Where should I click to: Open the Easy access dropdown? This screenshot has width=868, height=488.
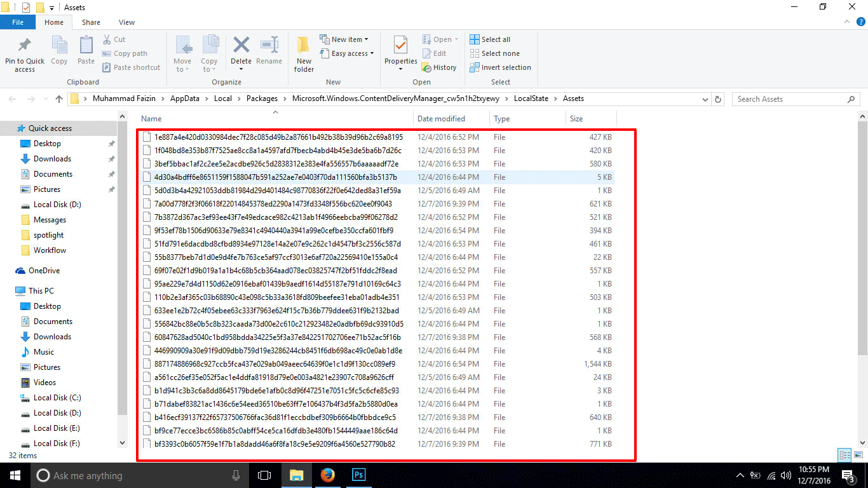[x=353, y=53]
